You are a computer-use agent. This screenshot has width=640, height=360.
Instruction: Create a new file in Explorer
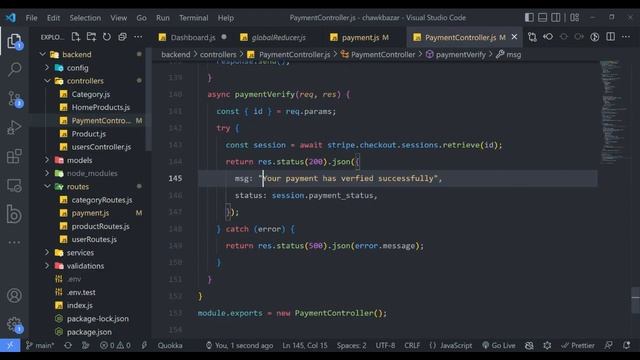click(x=76, y=37)
